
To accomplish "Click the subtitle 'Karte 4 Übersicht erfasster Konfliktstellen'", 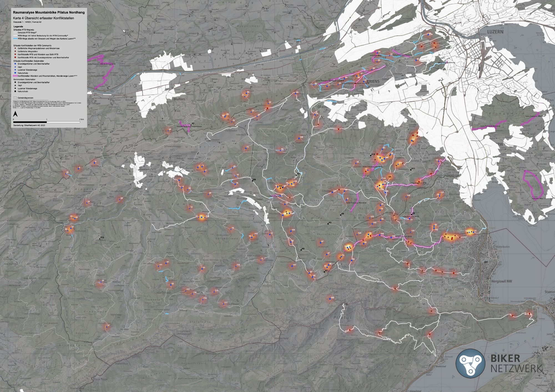I will coord(44,18).
